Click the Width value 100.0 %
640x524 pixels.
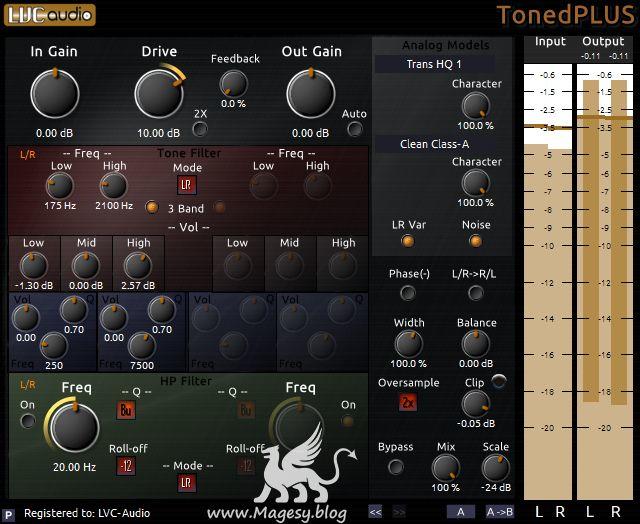pyautogui.click(x=409, y=364)
